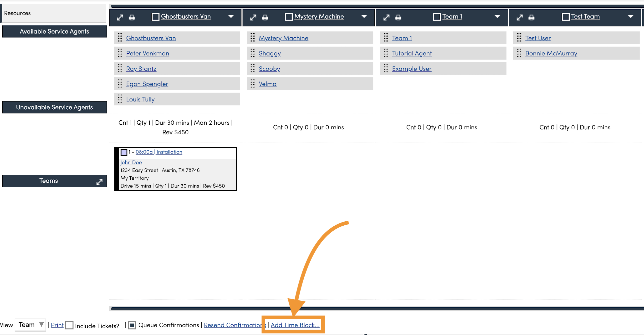This screenshot has width=644, height=335.
Task: Toggle the Queue Confirmations checkbox
Action: click(132, 325)
